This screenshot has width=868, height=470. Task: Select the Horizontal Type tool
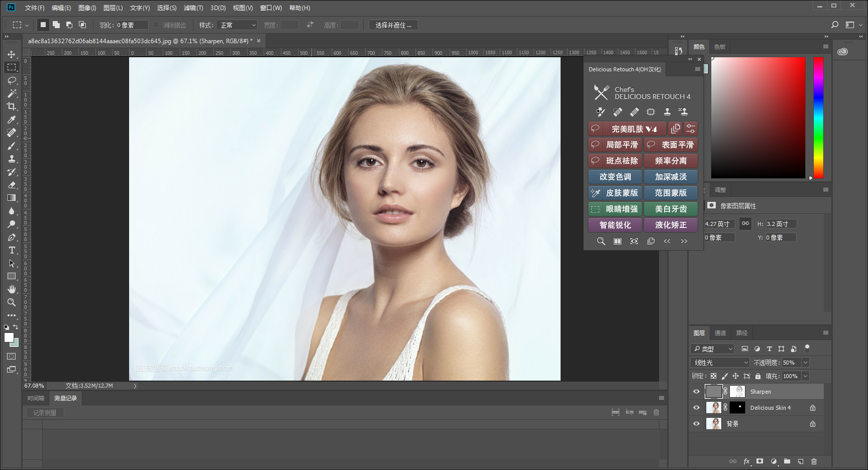pyautogui.click(x=11, y=250)
